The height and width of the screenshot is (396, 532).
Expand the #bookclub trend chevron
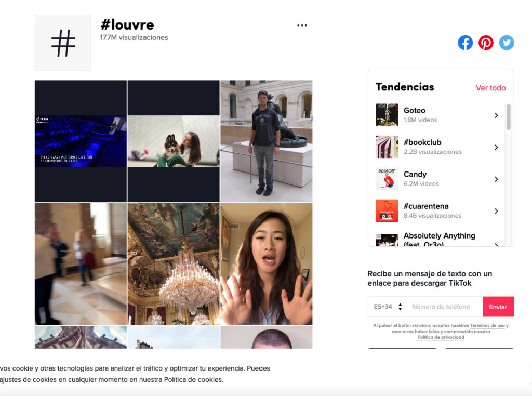[496, 148]
